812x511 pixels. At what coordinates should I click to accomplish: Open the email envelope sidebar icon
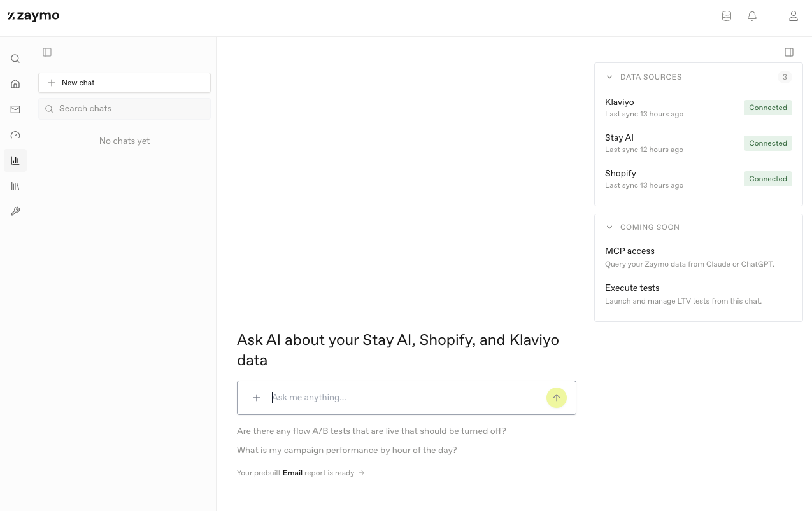point(15,109)
